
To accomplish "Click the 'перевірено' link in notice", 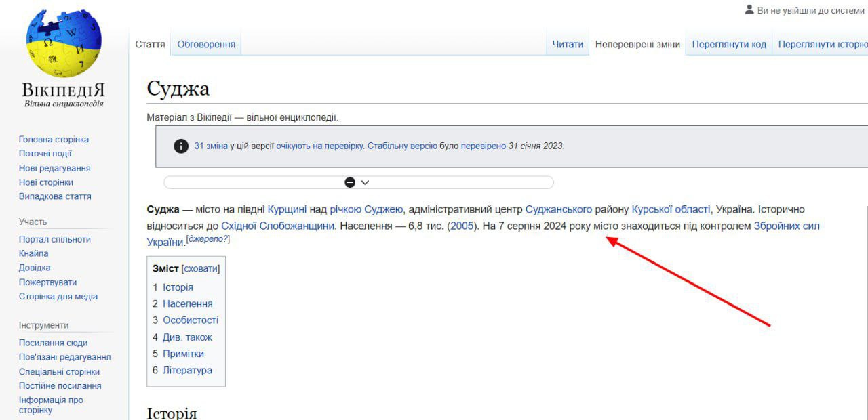I will tap(484, 146).
